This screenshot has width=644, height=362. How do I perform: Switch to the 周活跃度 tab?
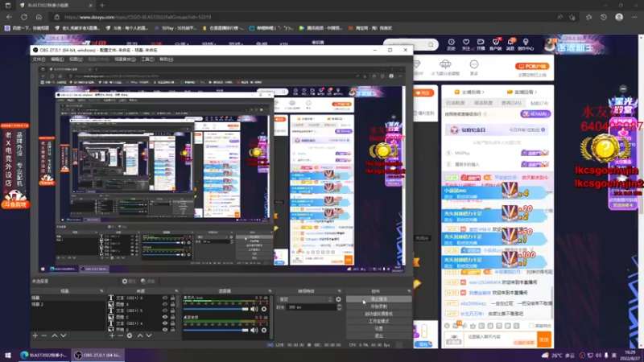click(x=483, y=103)
